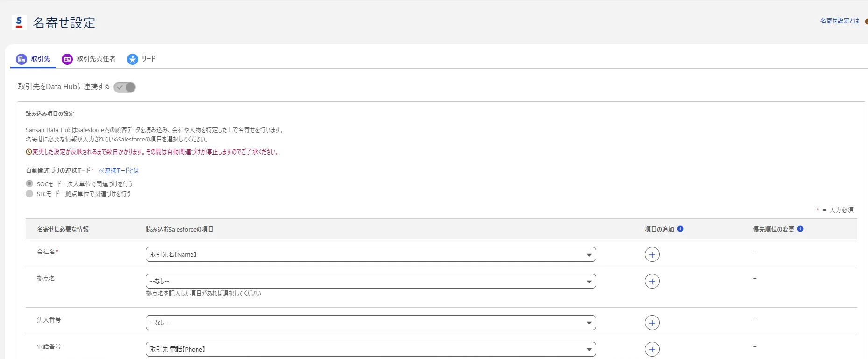This screenshot has height=359, width=868.
Task: Click the plus icon in the 拠点名 row
Action: click(652, 281)
